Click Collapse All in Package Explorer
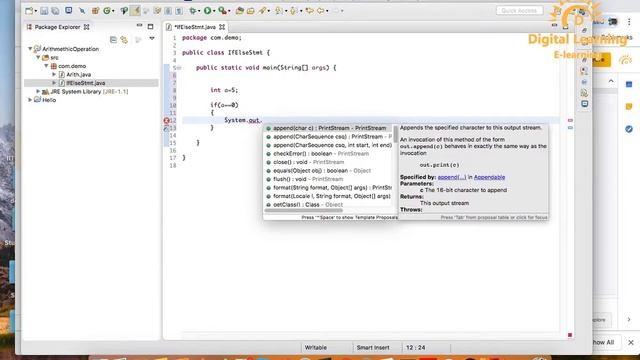The image size is (640, 360). (113, 39)
